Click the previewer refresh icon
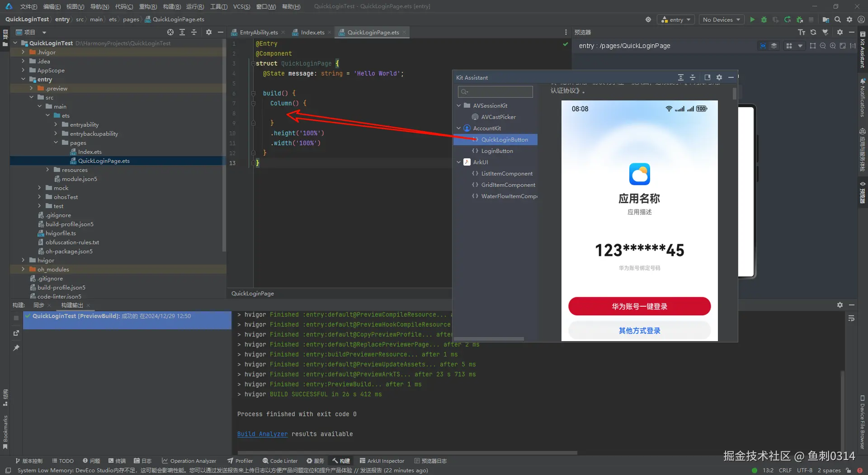 pos(813,32)
